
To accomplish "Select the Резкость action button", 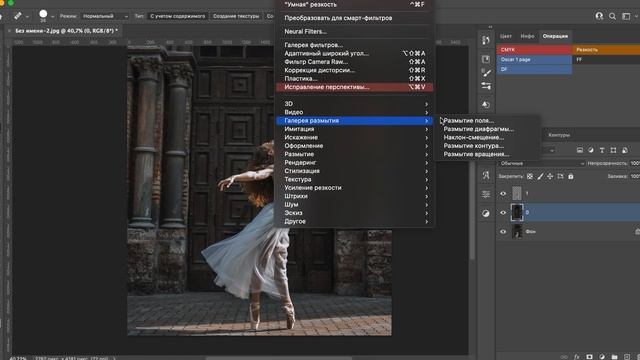I will [606, 49].
